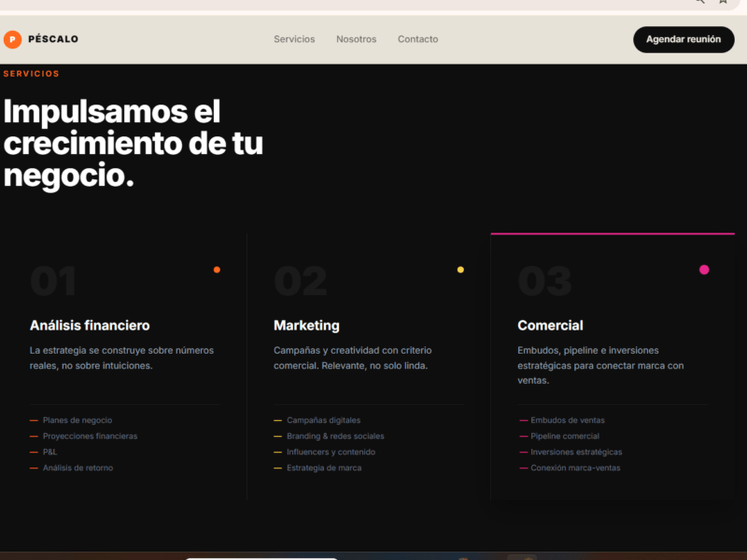
Task: Click the large 03 card number
Action: (x=544, y=281)
